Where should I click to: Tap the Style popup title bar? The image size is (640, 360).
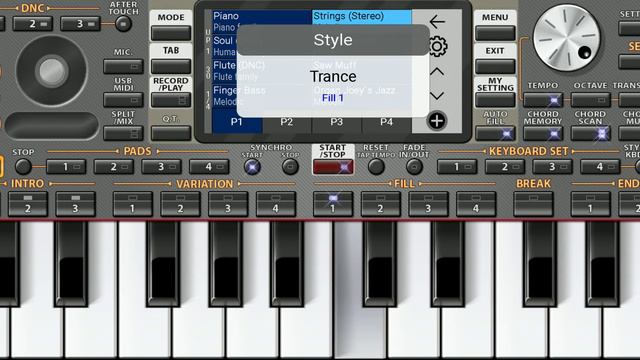point(333,40)
